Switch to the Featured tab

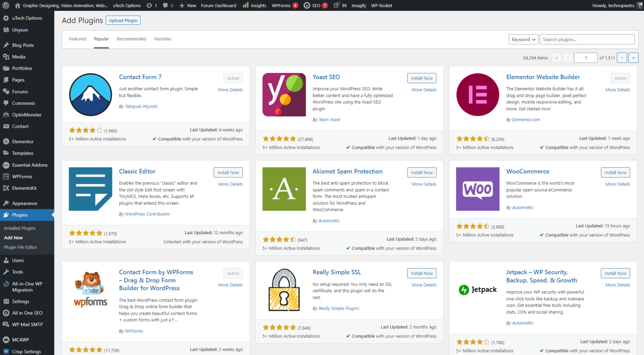pyautogui.click(x=77, y=39)
